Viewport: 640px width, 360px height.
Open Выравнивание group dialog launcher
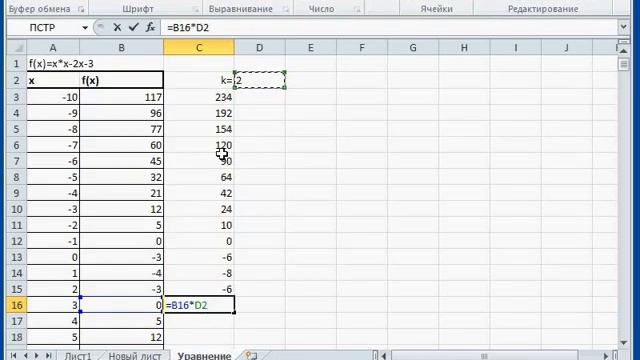[x=286, y=9]
